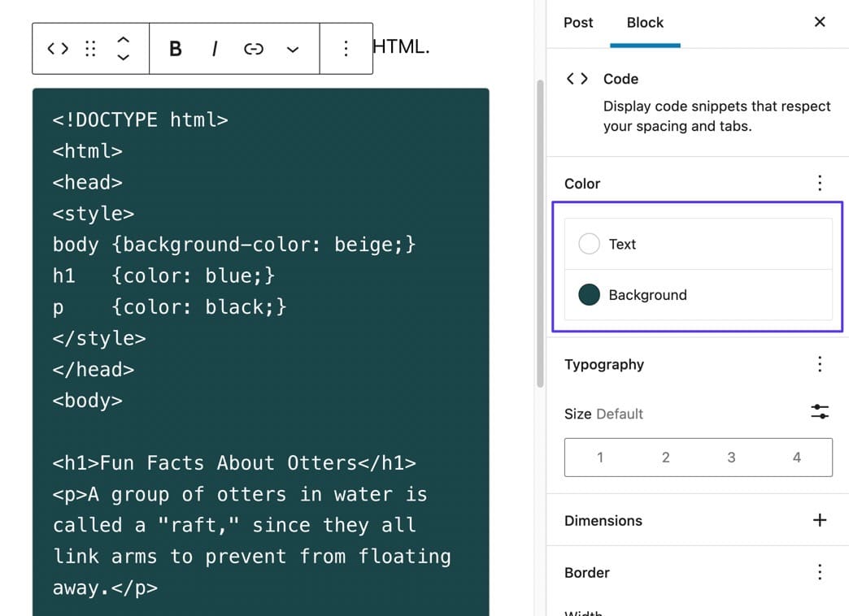Viewport: 849px width, 616px height.
Task: Click the Code block type icon in toolbar
Action: pos(58,49)
